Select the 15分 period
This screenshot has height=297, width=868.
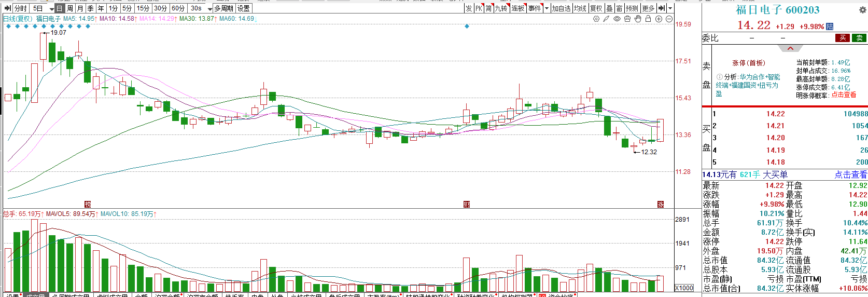pyautogui.click(x=143, y=8)
